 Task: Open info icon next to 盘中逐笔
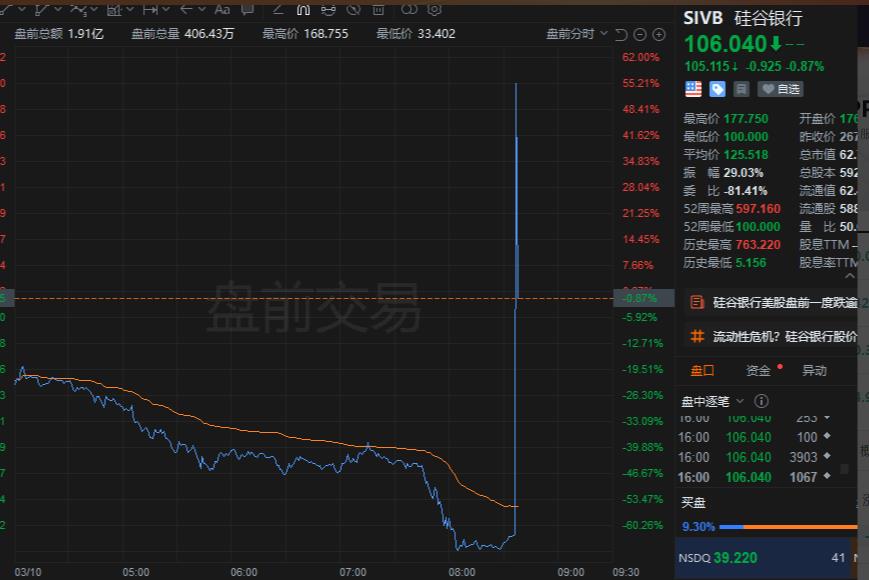coord(761,401)
